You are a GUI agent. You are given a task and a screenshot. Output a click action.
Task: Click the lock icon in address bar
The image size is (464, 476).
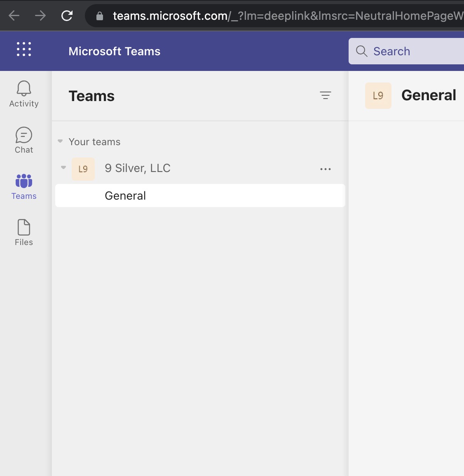100,16
